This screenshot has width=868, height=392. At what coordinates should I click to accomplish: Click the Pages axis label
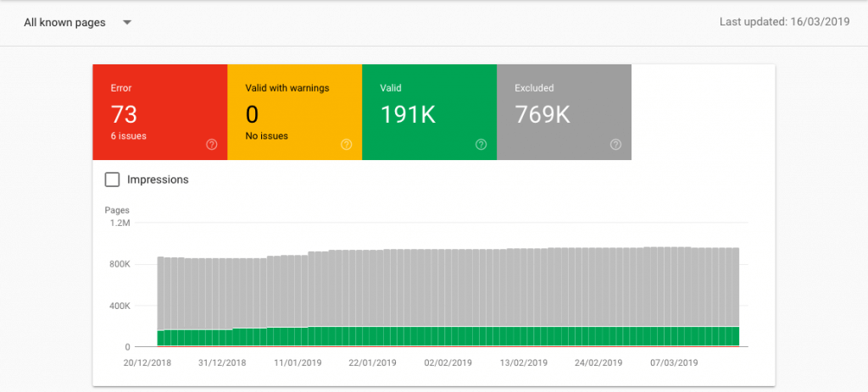click(x=117, y=210)
